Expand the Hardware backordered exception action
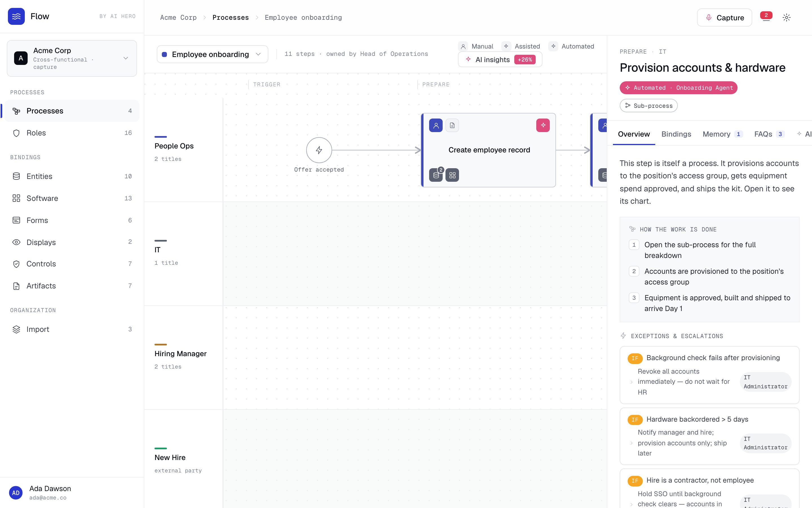The width and height of the screenshot is (812, 508). 632,443
